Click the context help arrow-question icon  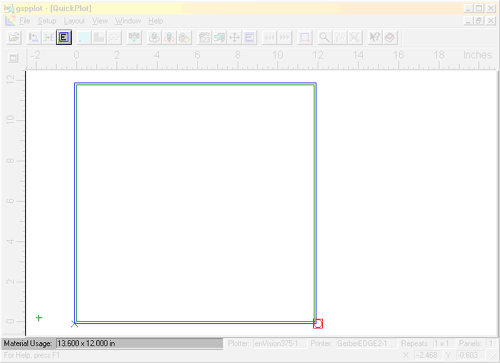[374, 37]
